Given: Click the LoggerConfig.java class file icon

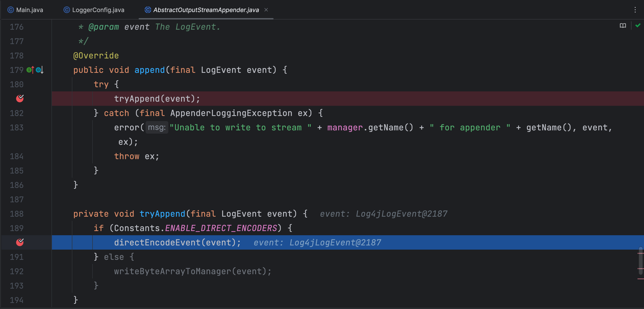Looking at the screenshot, I should coord(67,10).
